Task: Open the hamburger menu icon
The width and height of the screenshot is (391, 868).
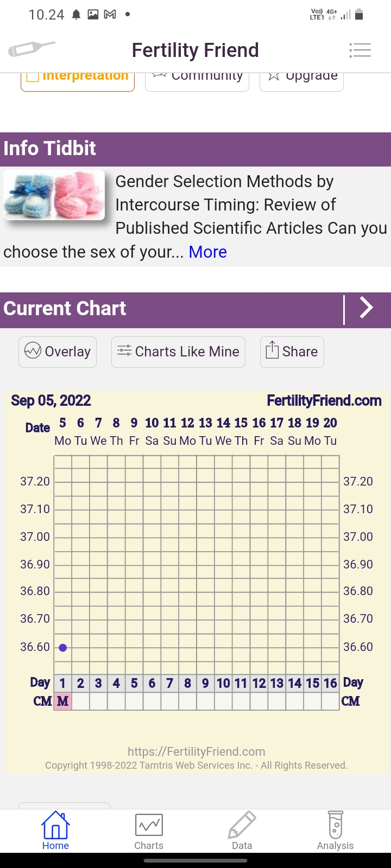Action: pyautogui.click(x=360, y=50)
